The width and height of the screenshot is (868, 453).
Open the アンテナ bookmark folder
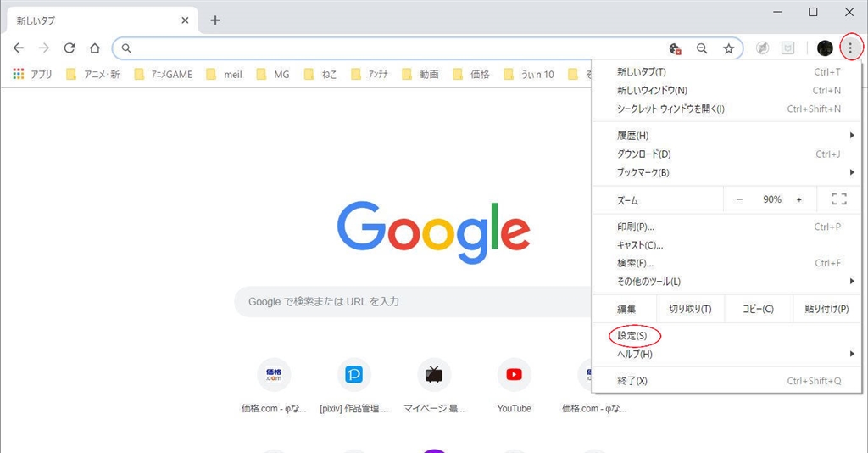tap(370, 74)
